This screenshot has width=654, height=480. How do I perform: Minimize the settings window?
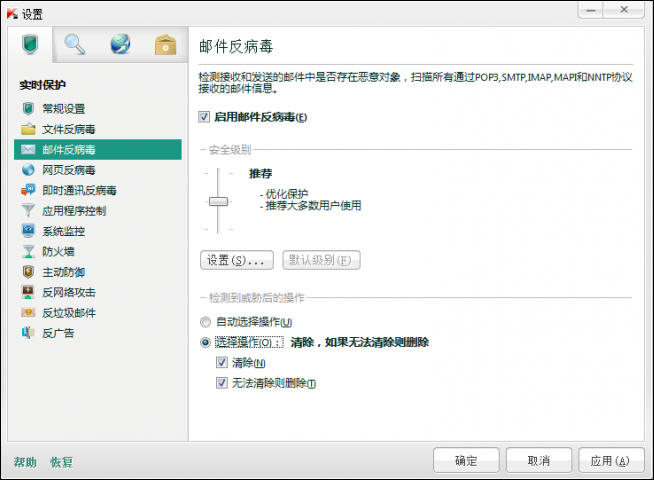(x=591, y=10)
